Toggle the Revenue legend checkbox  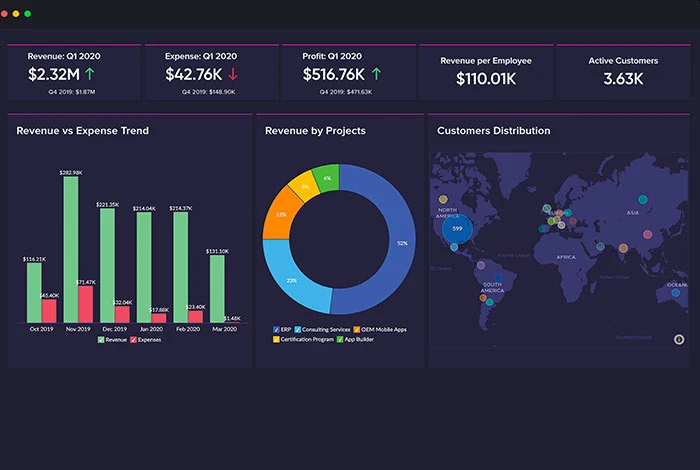(101, 340)
